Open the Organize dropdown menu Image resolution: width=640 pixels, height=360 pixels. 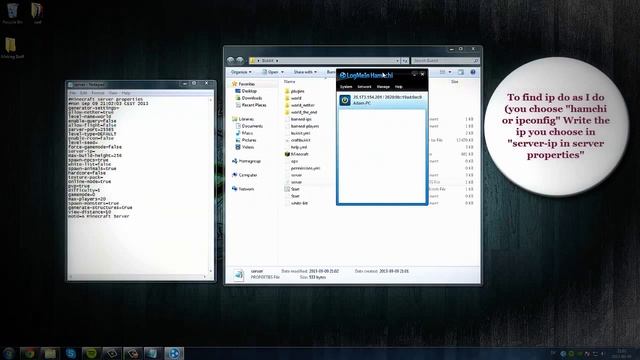(241, 72)
